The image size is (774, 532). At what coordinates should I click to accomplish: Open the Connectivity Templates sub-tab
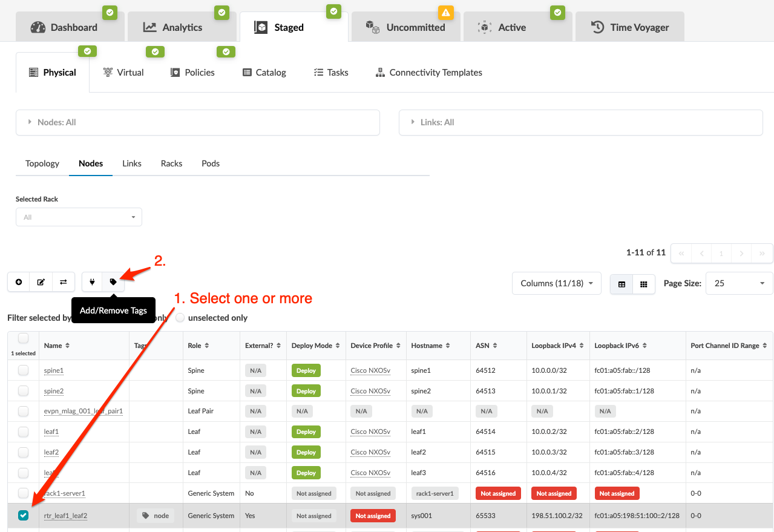tap(429, 72)
